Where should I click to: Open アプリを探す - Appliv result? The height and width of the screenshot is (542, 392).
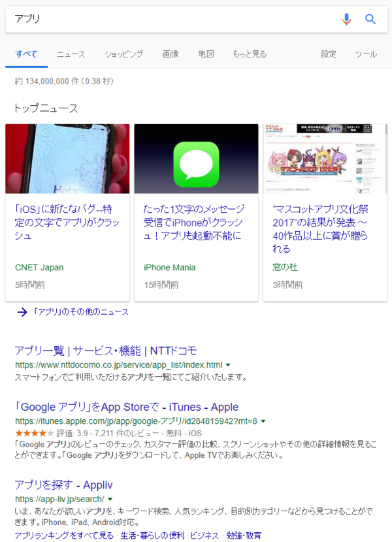tap(63, 485)
